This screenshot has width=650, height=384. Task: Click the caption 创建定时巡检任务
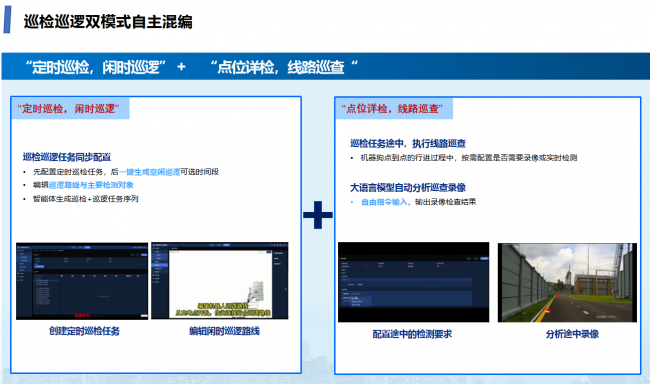pyautogui.click(x=84, y=331)
